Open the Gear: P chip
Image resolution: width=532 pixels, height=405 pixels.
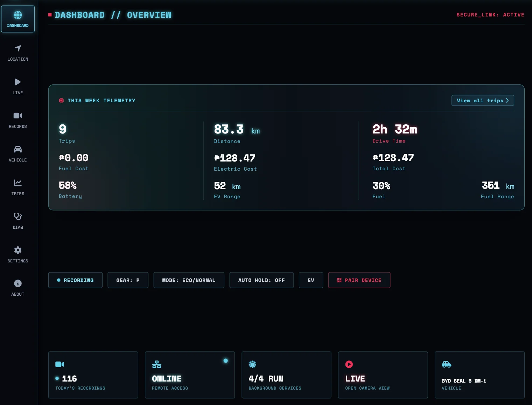pos(128,280)
